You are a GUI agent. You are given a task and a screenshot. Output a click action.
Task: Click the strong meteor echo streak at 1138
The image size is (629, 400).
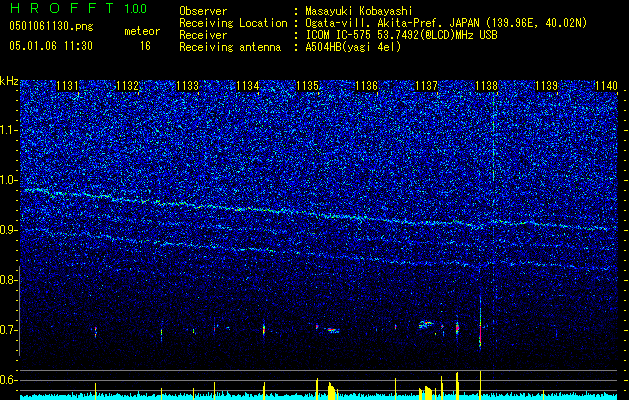point(480,324)
